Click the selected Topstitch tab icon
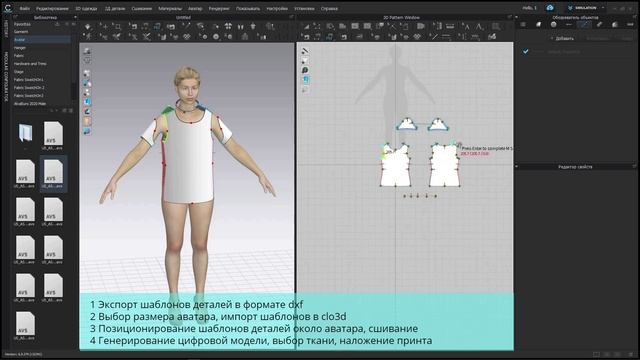This screenshot has width=640, height=360. (584, 24)
